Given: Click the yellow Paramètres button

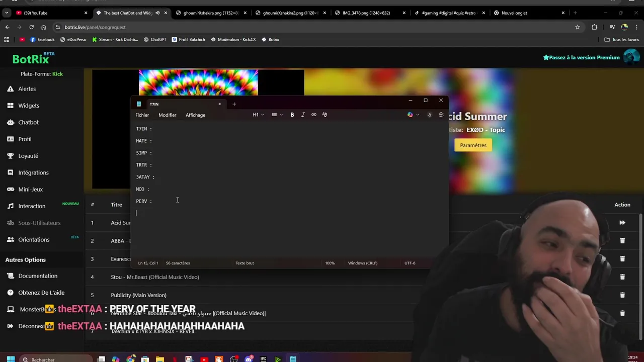Looking at the screenshot, I should [473, 145].
